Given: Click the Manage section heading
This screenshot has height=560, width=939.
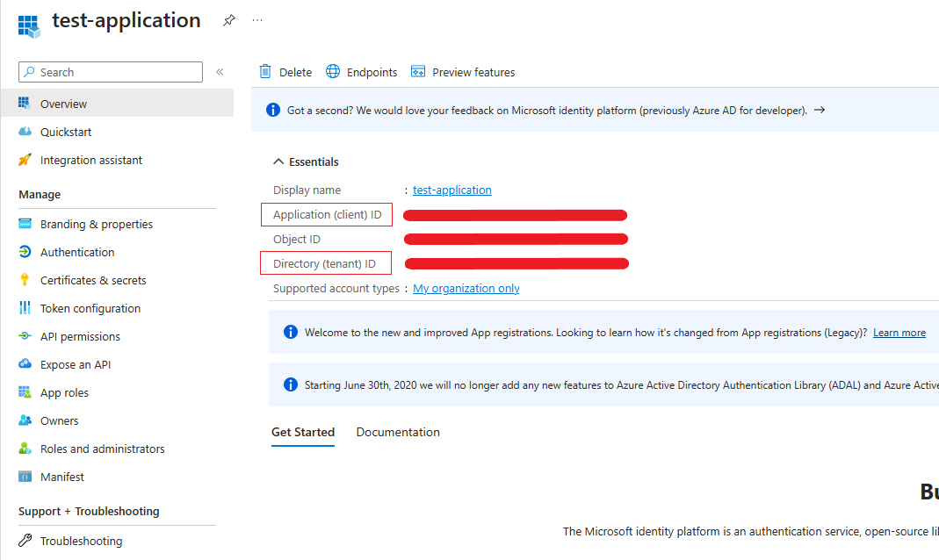Looking at the screenshot, I should pyautogui.click(x=40, y=195).
